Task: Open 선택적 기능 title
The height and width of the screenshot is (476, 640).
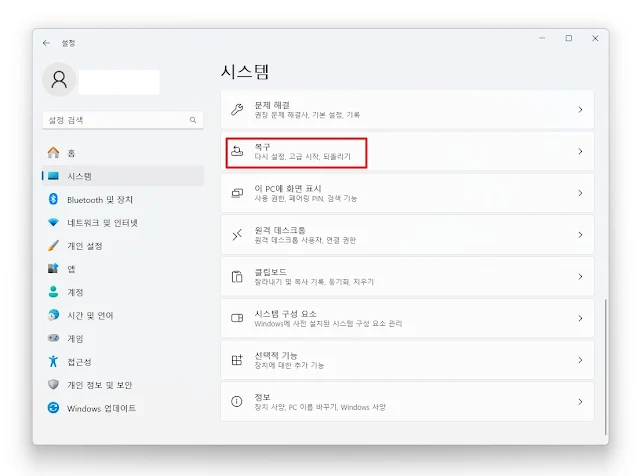Action: pos(276,355)
